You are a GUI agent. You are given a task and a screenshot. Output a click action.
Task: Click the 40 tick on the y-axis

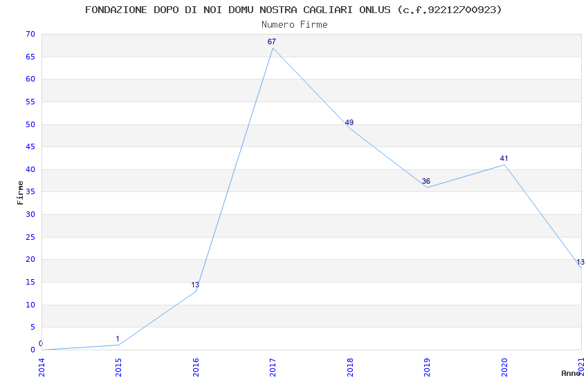30,169
